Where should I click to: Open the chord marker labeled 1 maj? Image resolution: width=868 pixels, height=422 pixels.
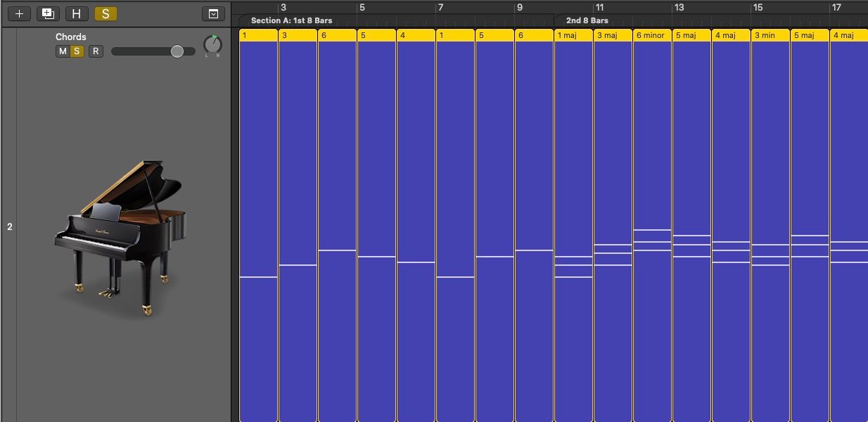tap(573, 34)
